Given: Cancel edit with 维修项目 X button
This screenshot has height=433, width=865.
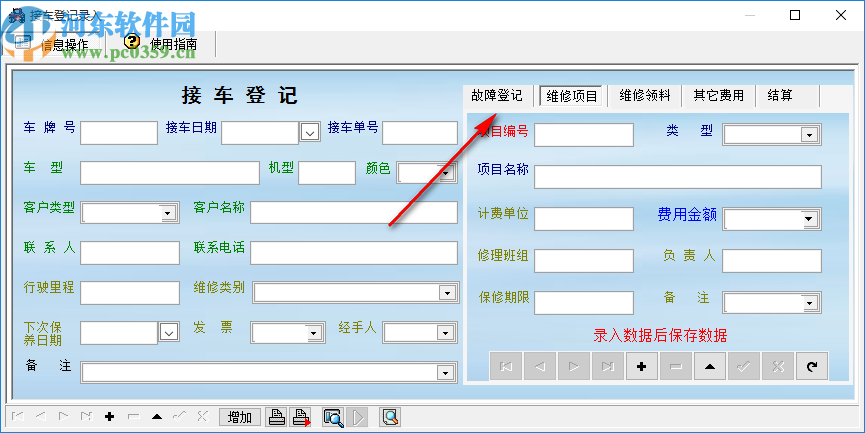Looking at the screenshot, I should click(778, 366).
